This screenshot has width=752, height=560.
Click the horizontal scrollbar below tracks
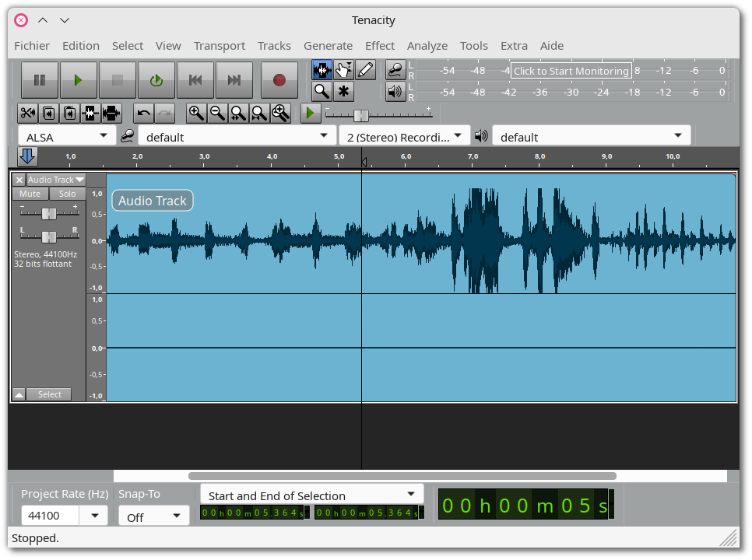click(x=402, y=476)
